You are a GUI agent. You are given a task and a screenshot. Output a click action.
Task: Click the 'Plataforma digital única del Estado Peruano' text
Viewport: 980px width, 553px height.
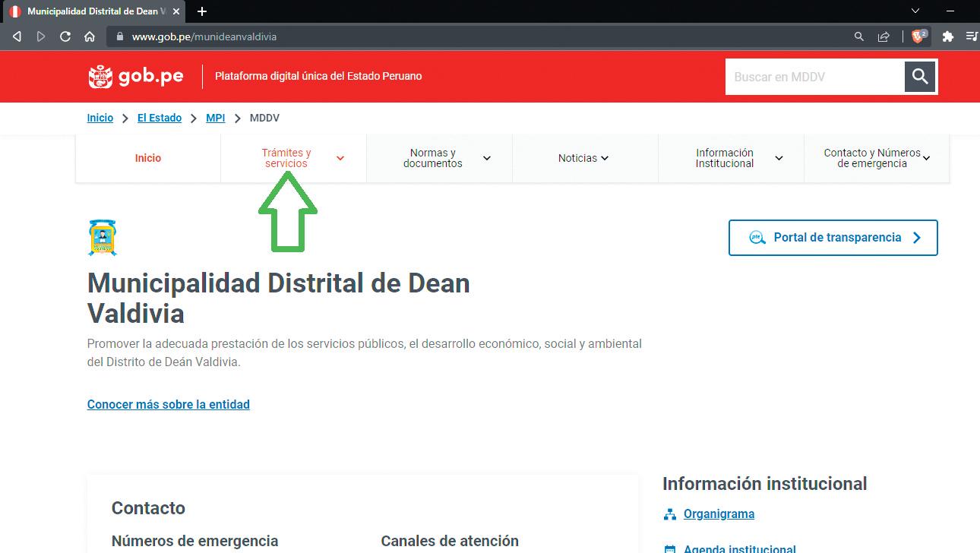[318, 76]
